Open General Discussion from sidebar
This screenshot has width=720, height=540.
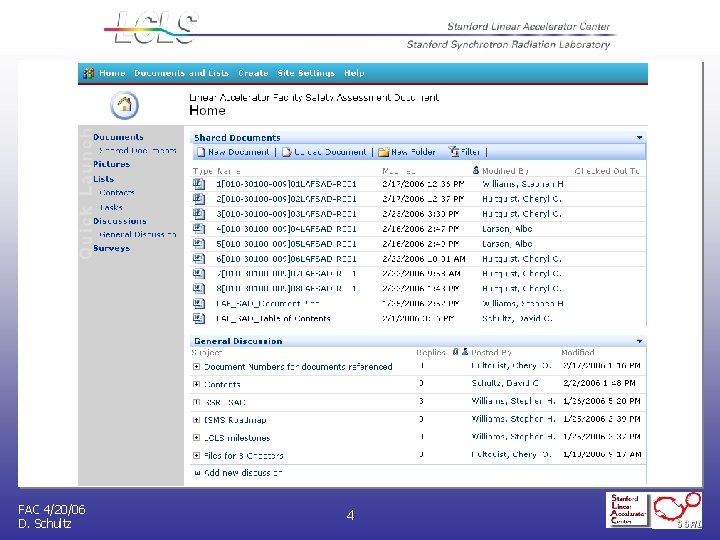(x=138, y=234)
